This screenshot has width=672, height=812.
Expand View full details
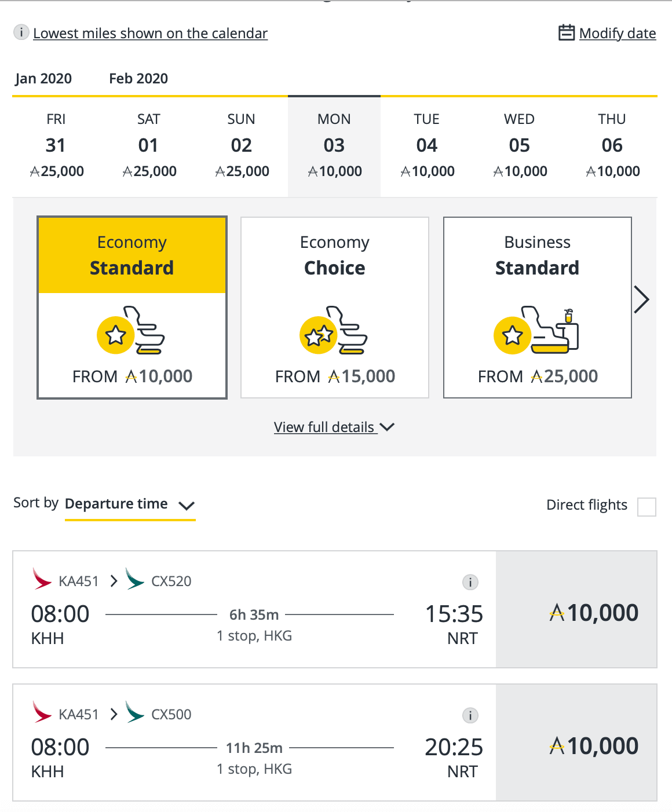(x=334, y=427)
